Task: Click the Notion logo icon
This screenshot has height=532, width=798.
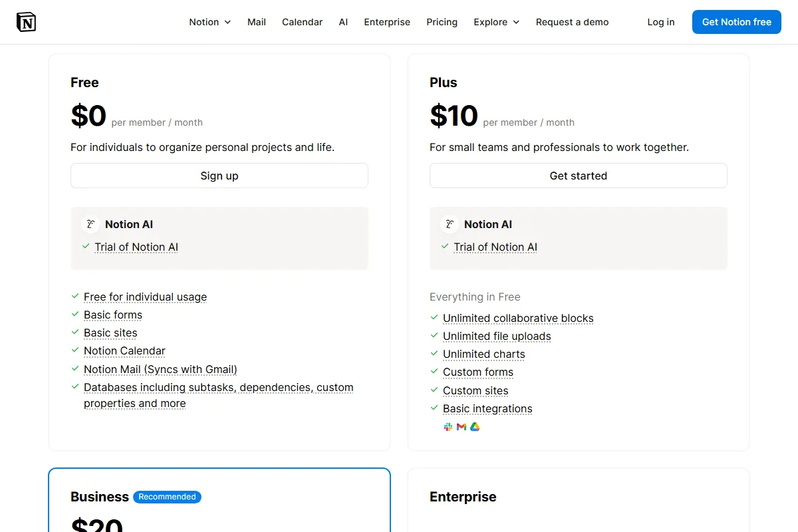Action: click(26, 21)
